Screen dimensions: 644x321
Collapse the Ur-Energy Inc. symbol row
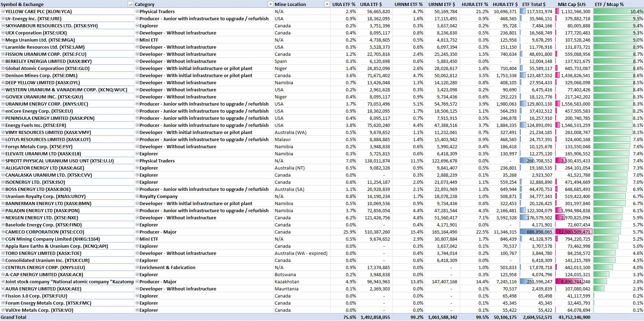pos(3,18)
